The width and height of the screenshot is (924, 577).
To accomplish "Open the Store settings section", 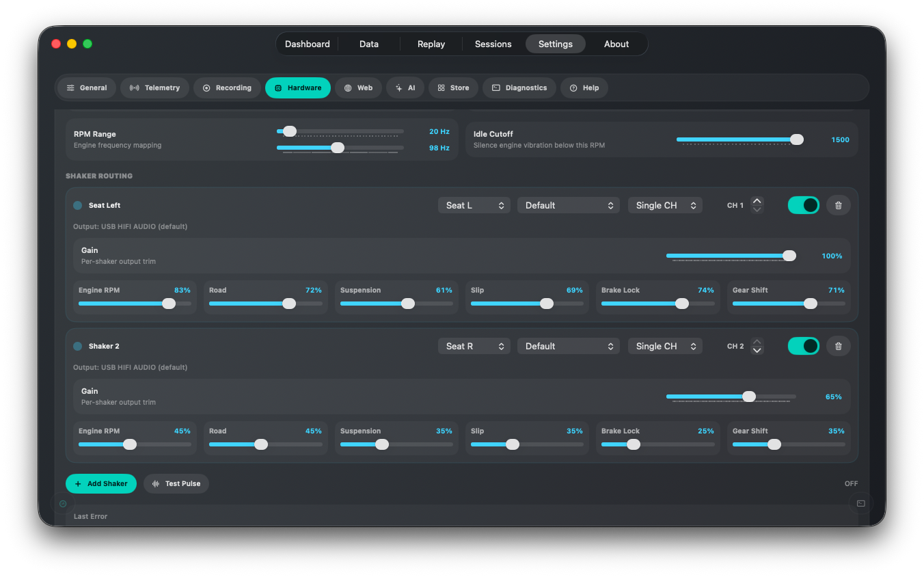I will [453, 88].
